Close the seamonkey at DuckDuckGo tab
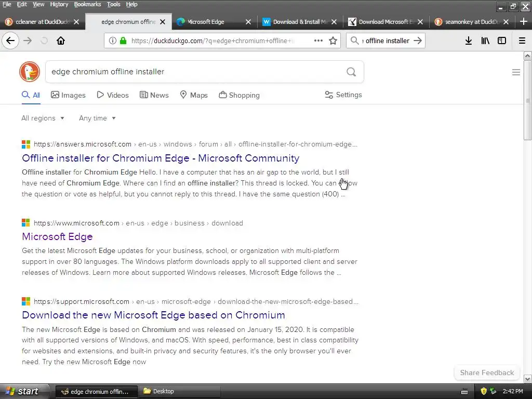The image size is (532, 399). click(x=506, y=22)
